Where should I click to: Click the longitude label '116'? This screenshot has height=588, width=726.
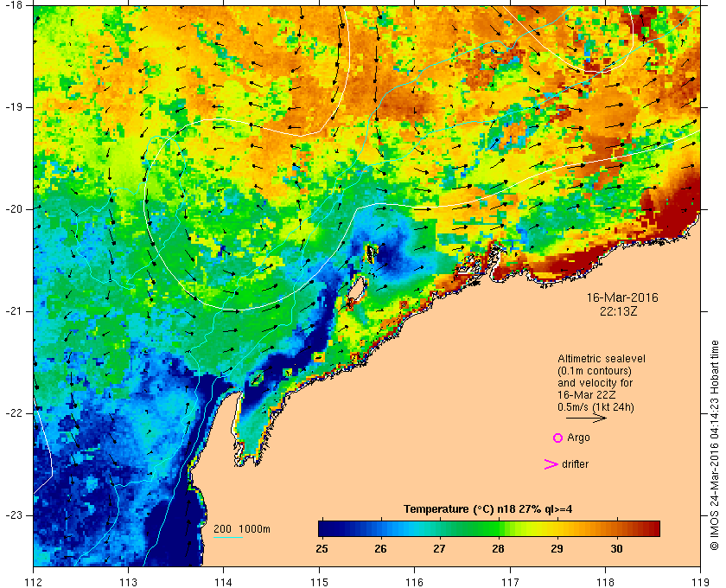[x=414, y=582]
